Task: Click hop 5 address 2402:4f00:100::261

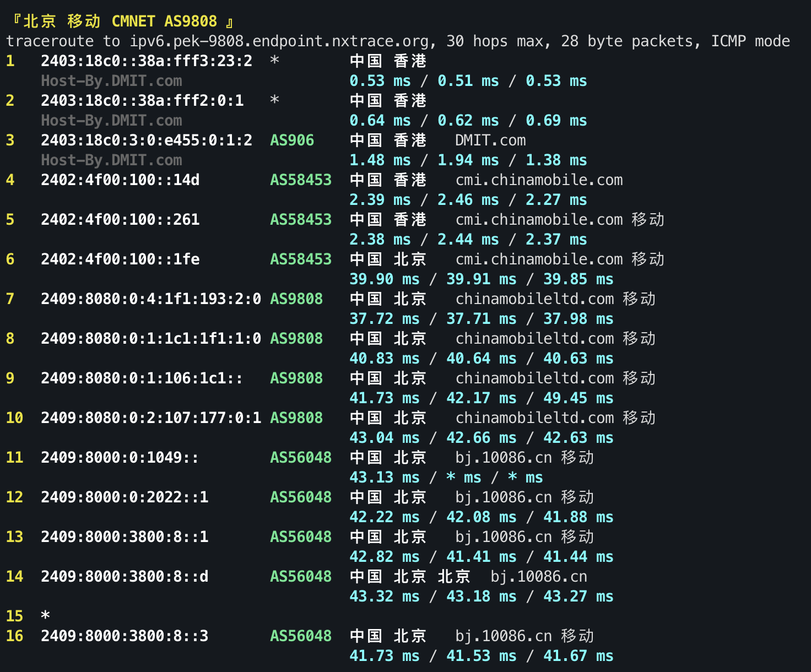Action: 120,219
